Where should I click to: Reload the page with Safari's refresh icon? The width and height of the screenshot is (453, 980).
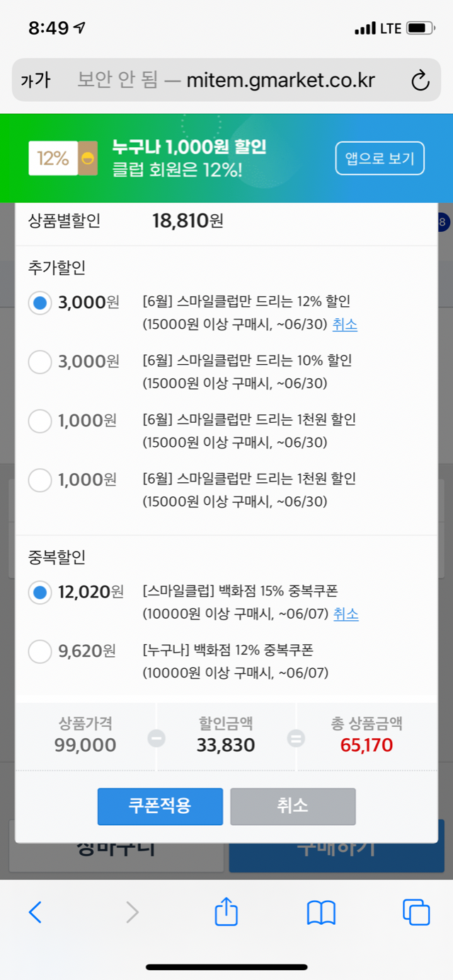coord(420,80)
